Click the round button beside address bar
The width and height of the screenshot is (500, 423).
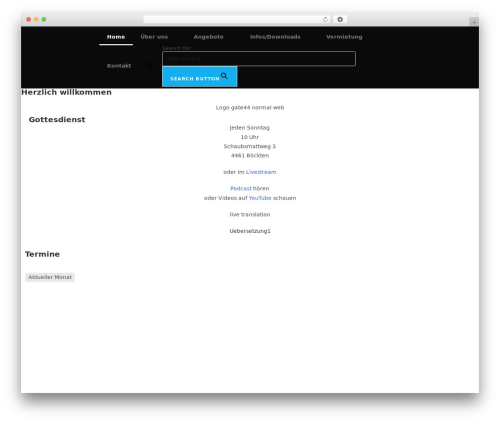[x=340, y=19]
